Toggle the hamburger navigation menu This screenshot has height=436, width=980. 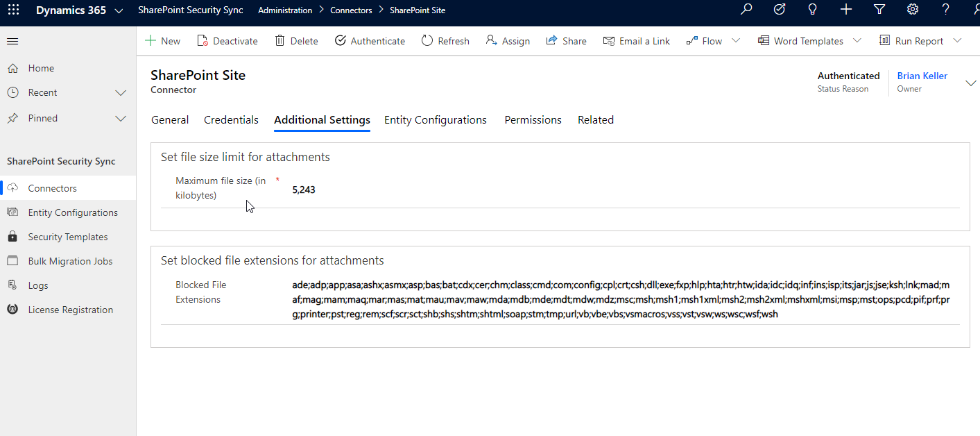click(x=12, y=42)
